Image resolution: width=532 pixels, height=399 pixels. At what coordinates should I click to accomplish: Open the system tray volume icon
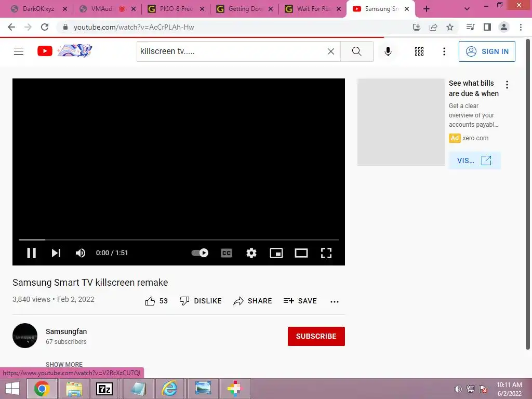tap(458, 389)
